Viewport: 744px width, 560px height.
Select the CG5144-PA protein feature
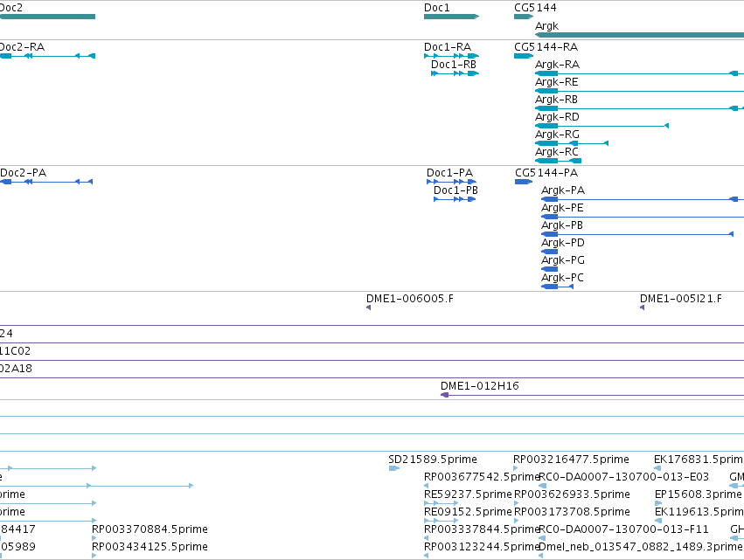(x=524, y=182)
